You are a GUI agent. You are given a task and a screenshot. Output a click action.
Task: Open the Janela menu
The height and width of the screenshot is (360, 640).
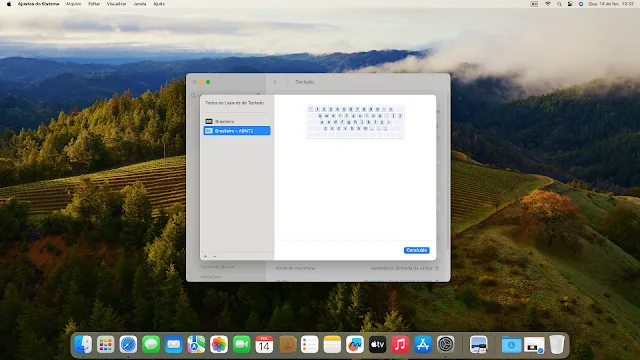pos(140,4)
